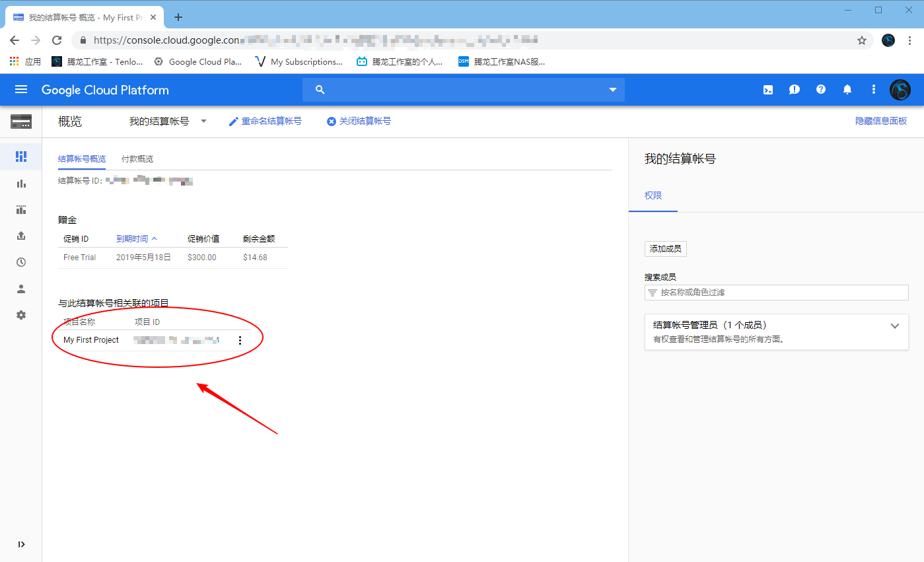Switch to 付款概览 tab

(137, 159)
